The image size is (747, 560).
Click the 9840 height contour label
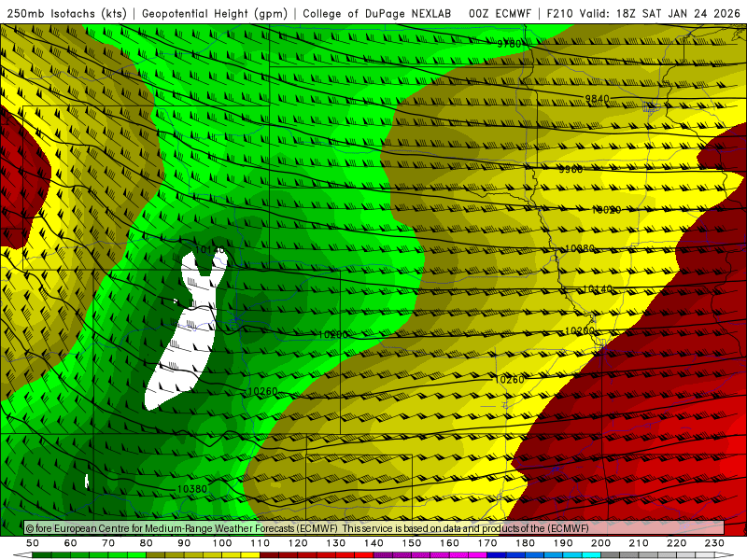tap(597, 99)
